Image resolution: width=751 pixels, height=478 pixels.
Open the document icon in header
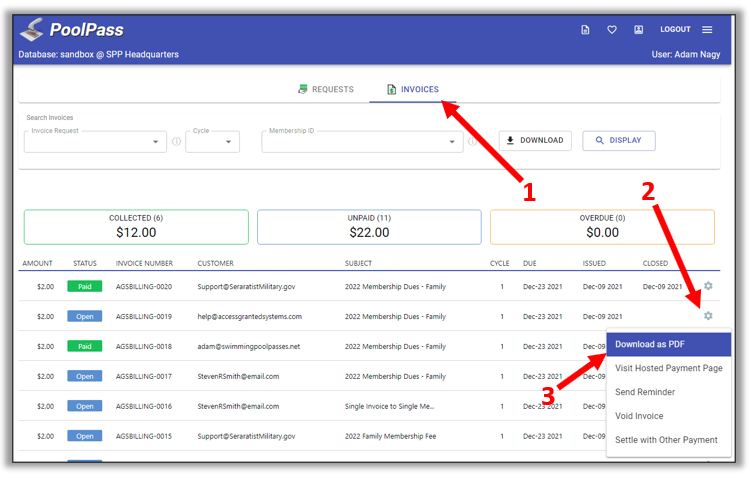[x=585, y=30]
